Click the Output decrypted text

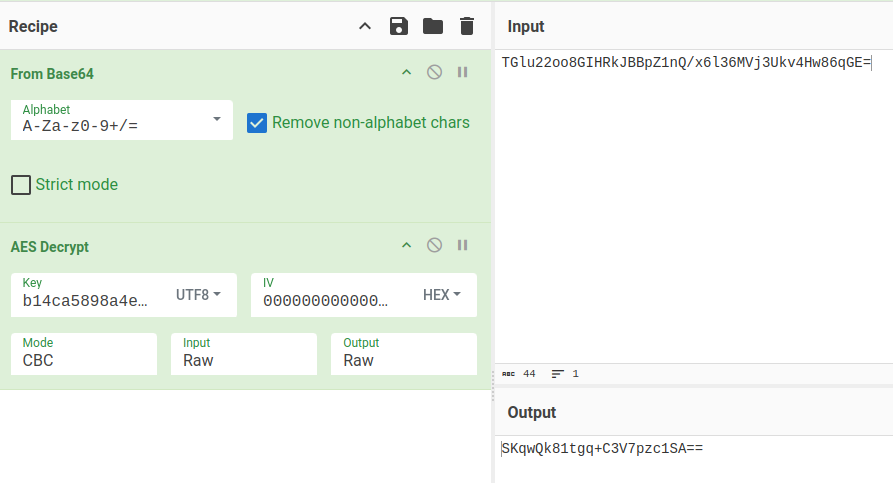pos(603,449)
